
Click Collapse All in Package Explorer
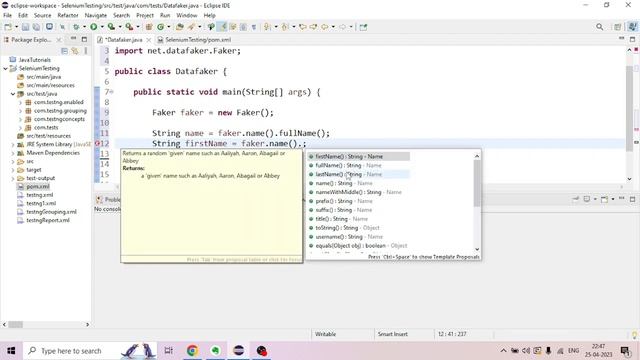64,51
